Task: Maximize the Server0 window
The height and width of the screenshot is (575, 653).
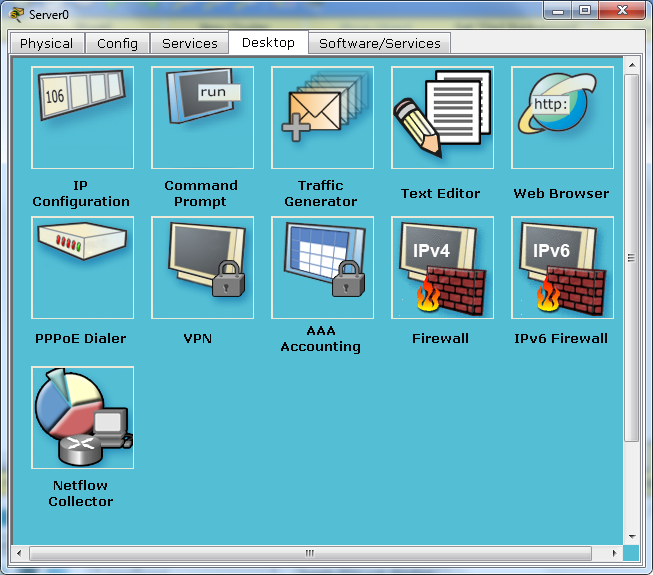Action: pyautogui.click(x=585, y=10)
